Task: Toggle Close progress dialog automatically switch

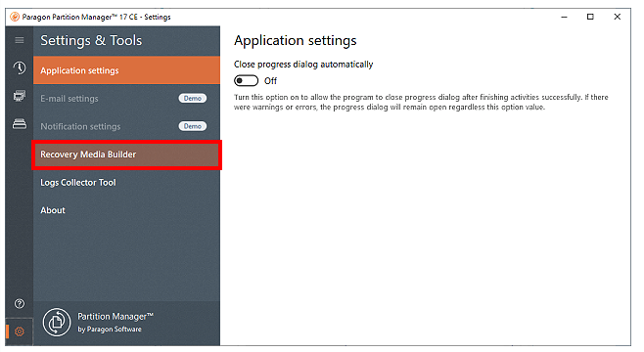Action: click(246, 81)
